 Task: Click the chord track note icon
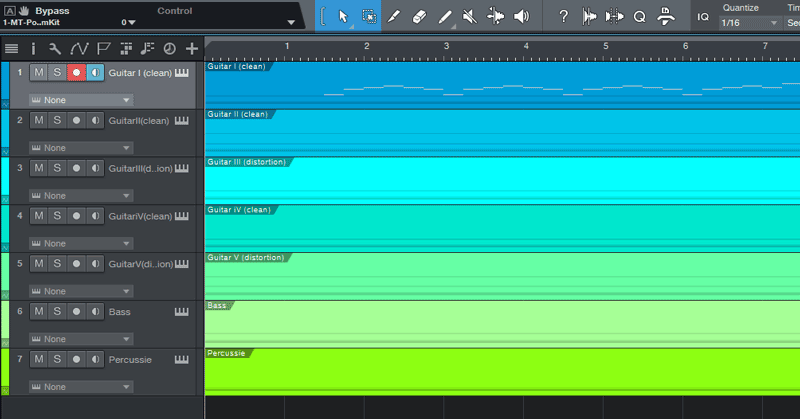point(147,48)
